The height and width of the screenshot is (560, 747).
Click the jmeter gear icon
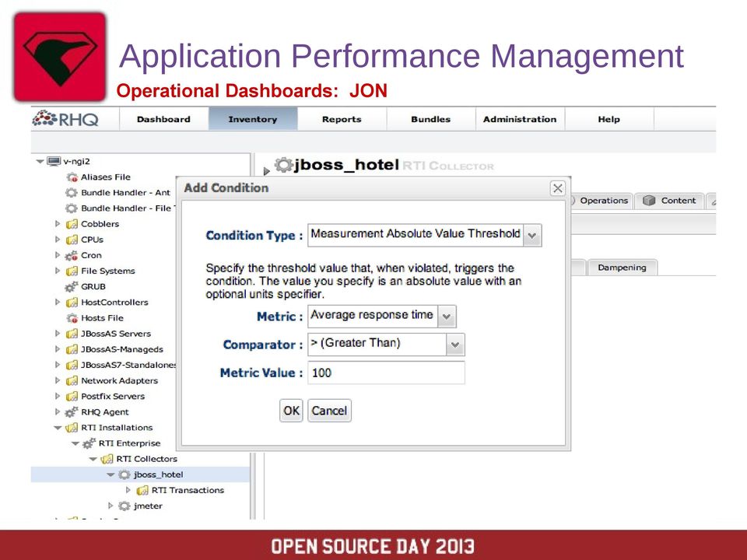pyautogui.click(x=124, y=506)
